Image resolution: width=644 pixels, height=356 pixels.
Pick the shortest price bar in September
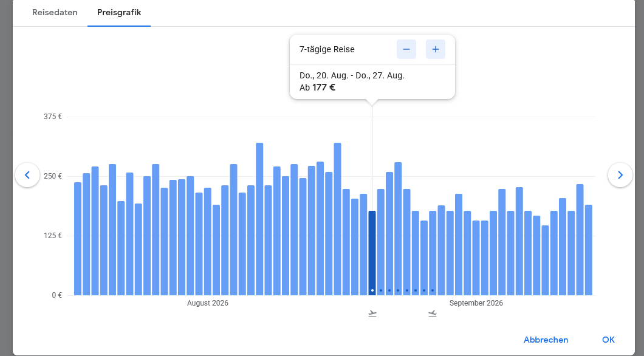[x=545, y=260]
